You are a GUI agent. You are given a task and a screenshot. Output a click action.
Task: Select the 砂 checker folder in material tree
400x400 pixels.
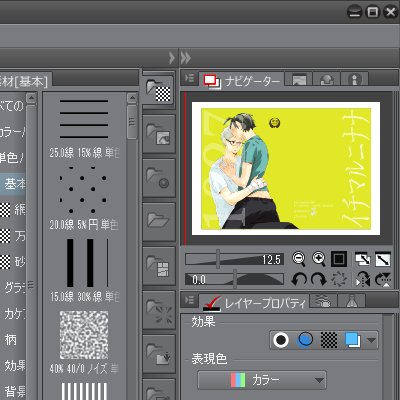point(12,262)
